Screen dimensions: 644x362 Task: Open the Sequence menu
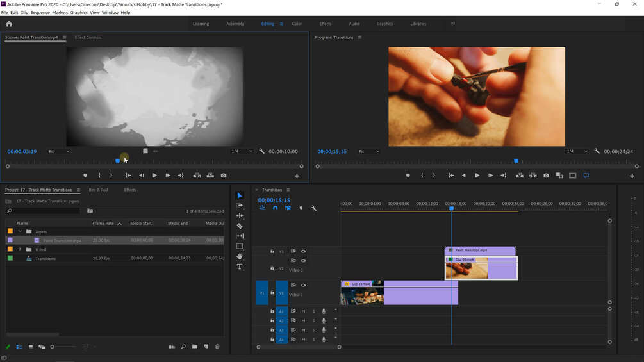pos(40,12)
